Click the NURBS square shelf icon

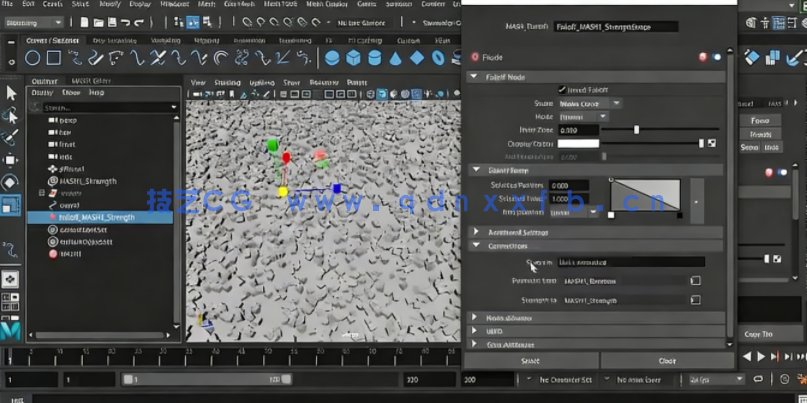point(55,59)
